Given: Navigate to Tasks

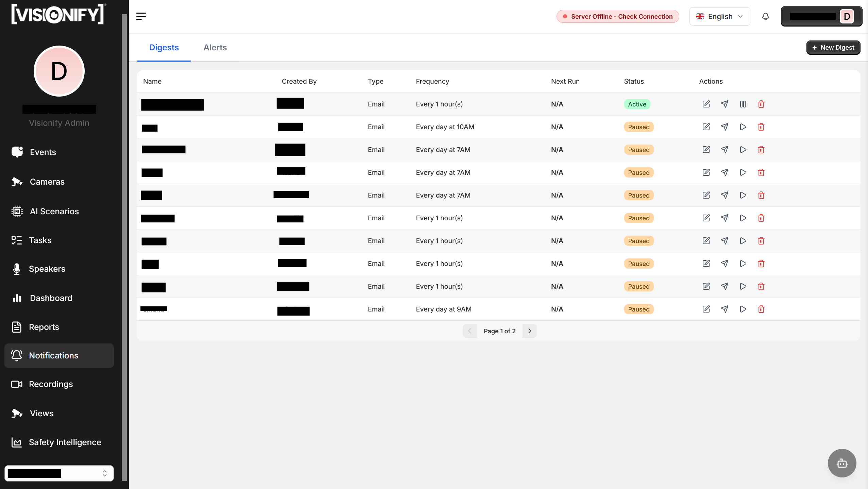Looking at the screenshot, I should click(x=59, y=240).
